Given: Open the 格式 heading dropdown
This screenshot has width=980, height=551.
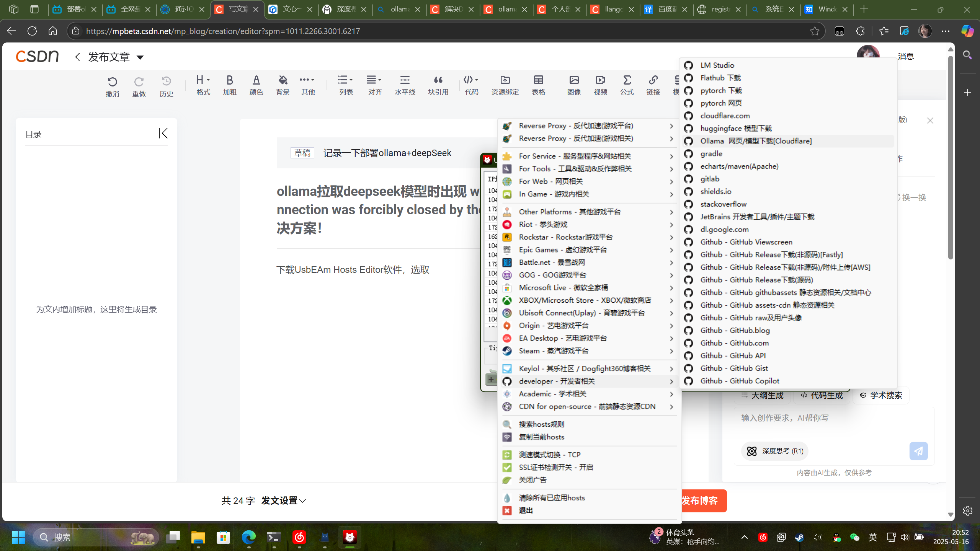Looking at the screenshot, I should point(203,85).
